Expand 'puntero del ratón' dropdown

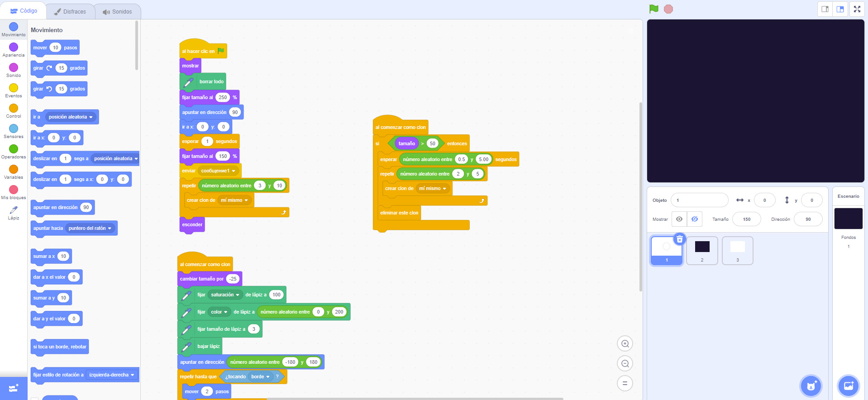(x=90, y=229)
